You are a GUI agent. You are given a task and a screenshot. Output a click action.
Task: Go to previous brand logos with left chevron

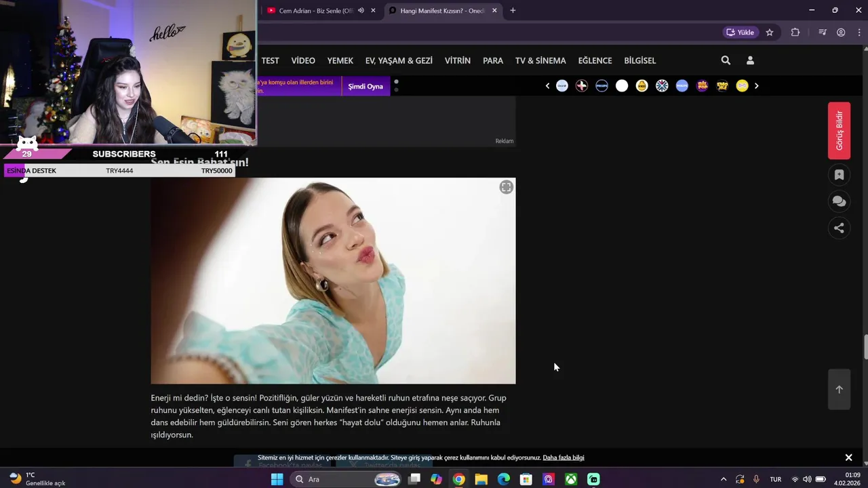[x=547, y=86]
